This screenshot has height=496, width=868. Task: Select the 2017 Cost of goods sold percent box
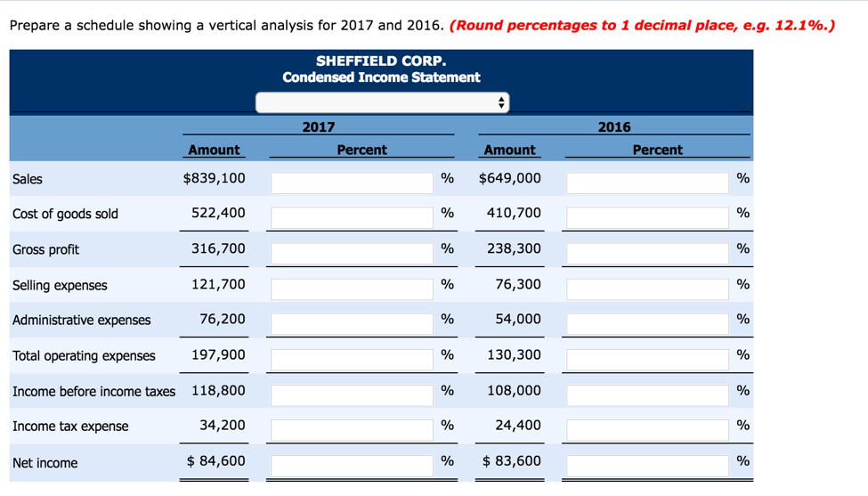point(352,216)
